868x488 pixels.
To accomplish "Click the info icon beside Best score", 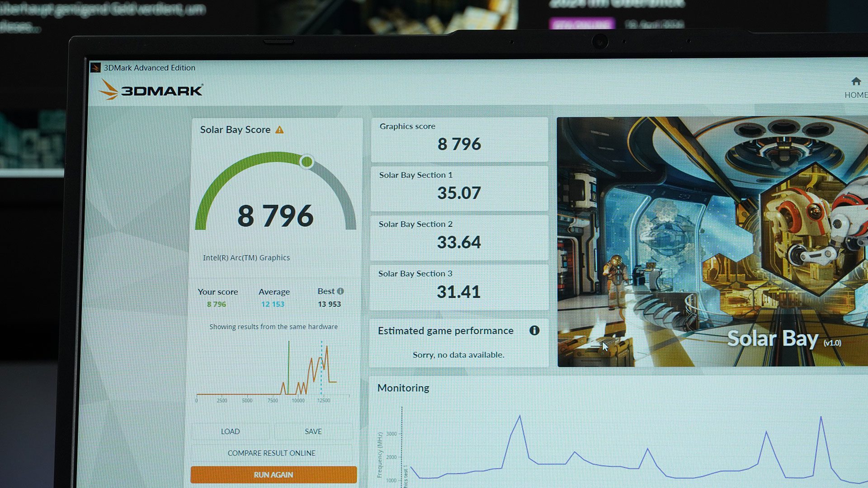I will point(340,291).
